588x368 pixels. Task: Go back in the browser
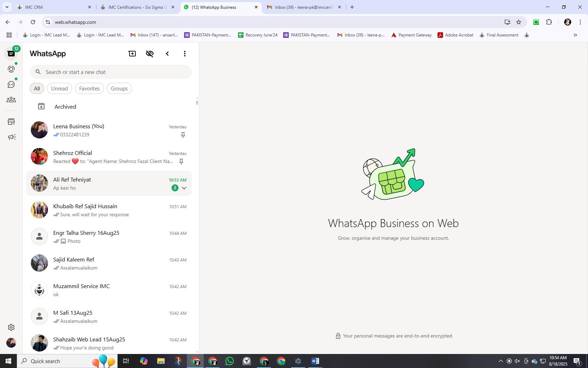click(8, 22)
